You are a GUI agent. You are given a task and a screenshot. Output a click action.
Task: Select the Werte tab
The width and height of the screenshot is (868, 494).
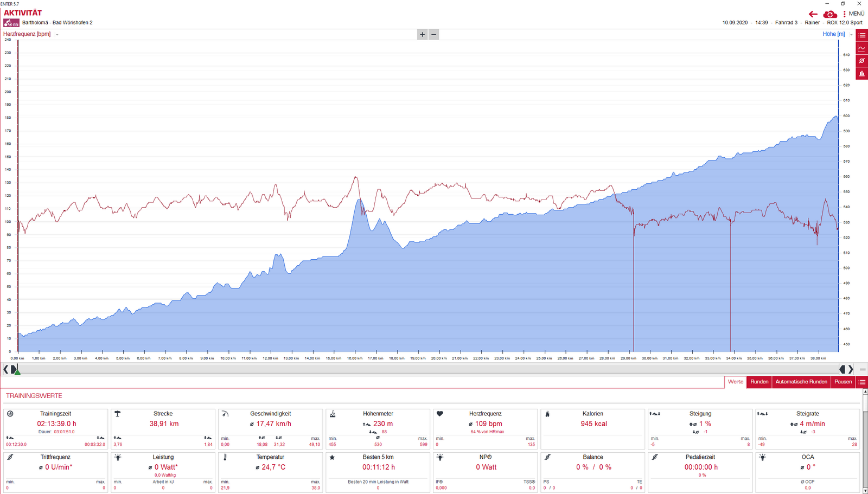(x=735, y=382)
